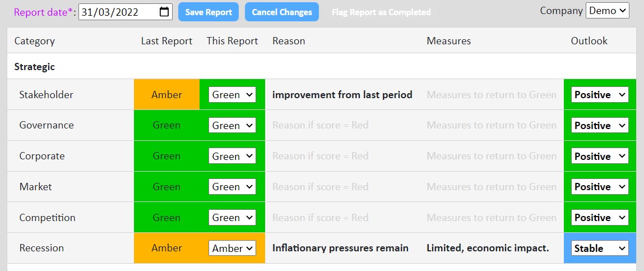Open Stakeholder This Report score dropdown

[232, 95]
